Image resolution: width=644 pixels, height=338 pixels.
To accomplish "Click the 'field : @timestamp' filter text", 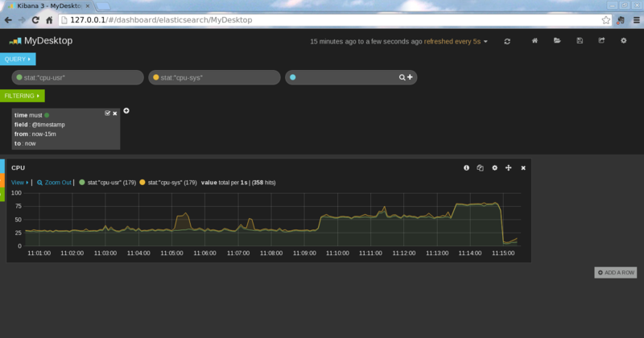I will point(39,125).
